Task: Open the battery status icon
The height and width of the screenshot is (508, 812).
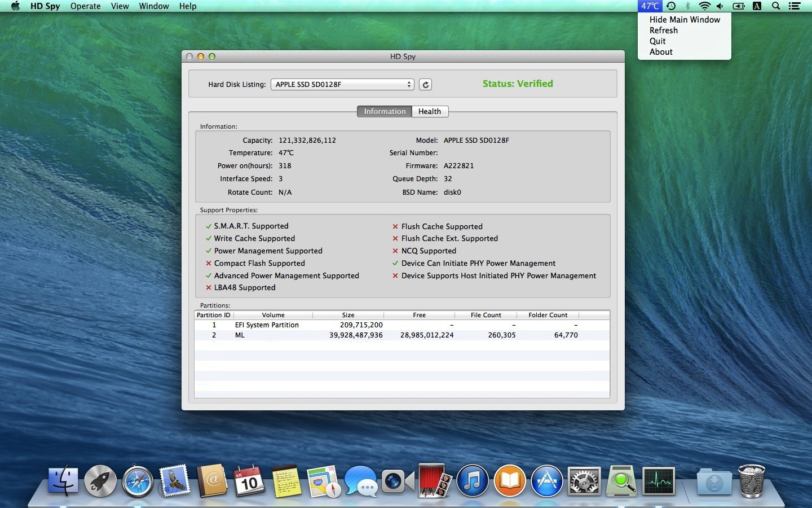Action: (739, 6)
